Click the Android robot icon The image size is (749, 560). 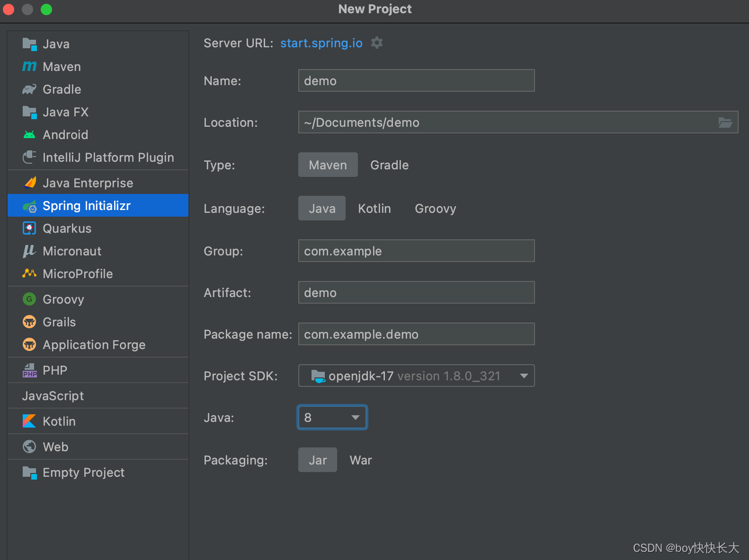pyautogui.click(x=29, y=135)
